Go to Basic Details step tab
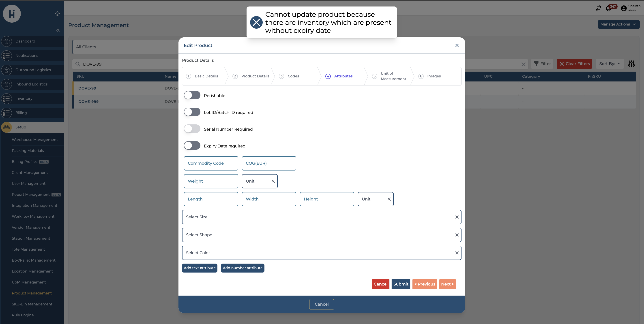This screenshot has height=324, width=644. click(x=206, y=76)
